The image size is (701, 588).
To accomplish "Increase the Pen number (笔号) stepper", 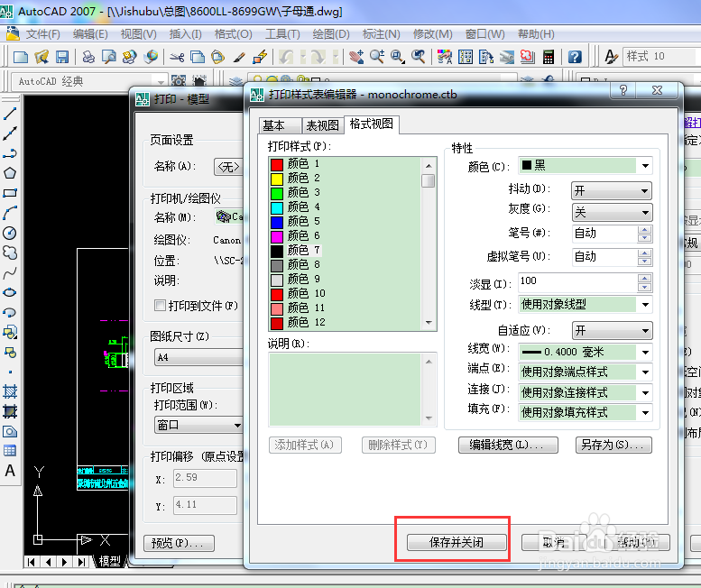I will coord(645,230).
